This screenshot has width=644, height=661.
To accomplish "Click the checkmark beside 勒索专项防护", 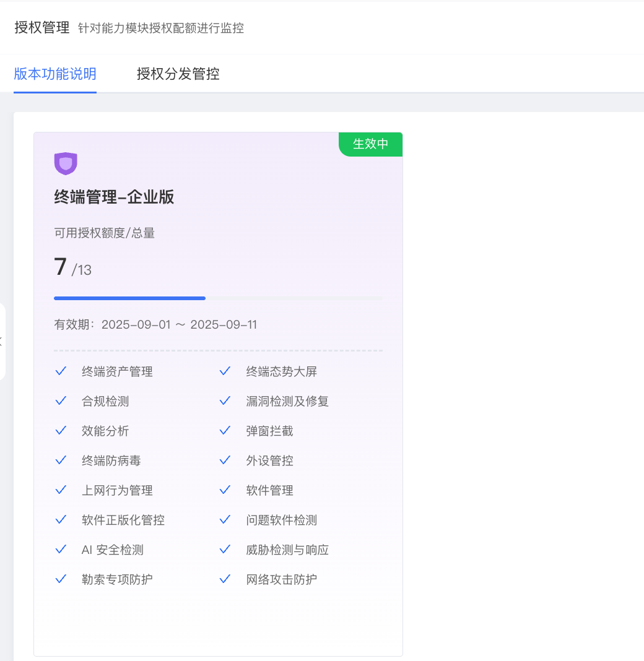I will pos(61,579).
